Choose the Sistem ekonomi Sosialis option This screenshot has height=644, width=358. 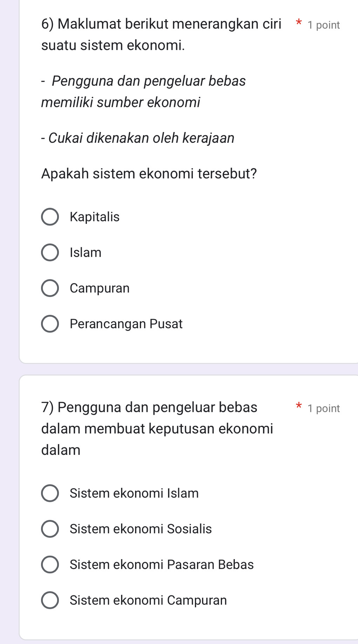click(x=50, y=529)
